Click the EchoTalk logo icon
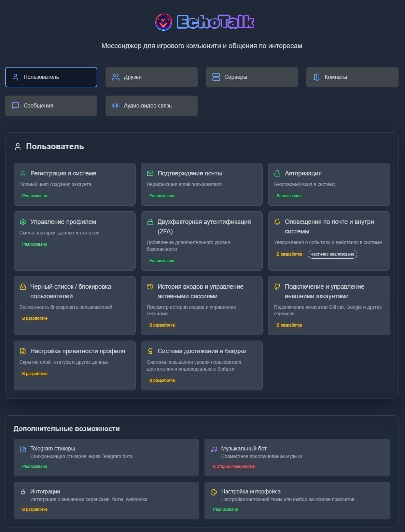 pyautogui.click(x=164, y=22)
